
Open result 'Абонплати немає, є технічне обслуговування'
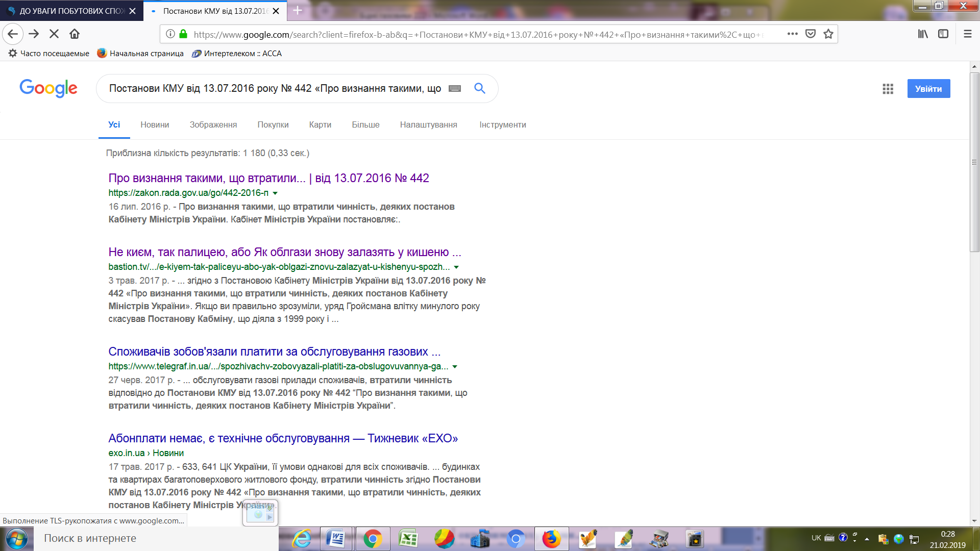click(283, 438)
